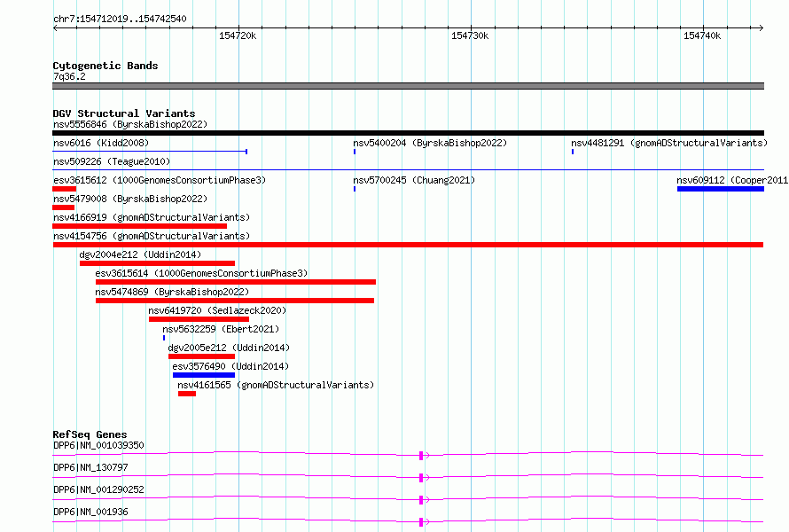Screen dimensions: 789x532
Task: Click the blue esv3576490 variant bar
Action: pyautogui.click(x=204, y=375)
